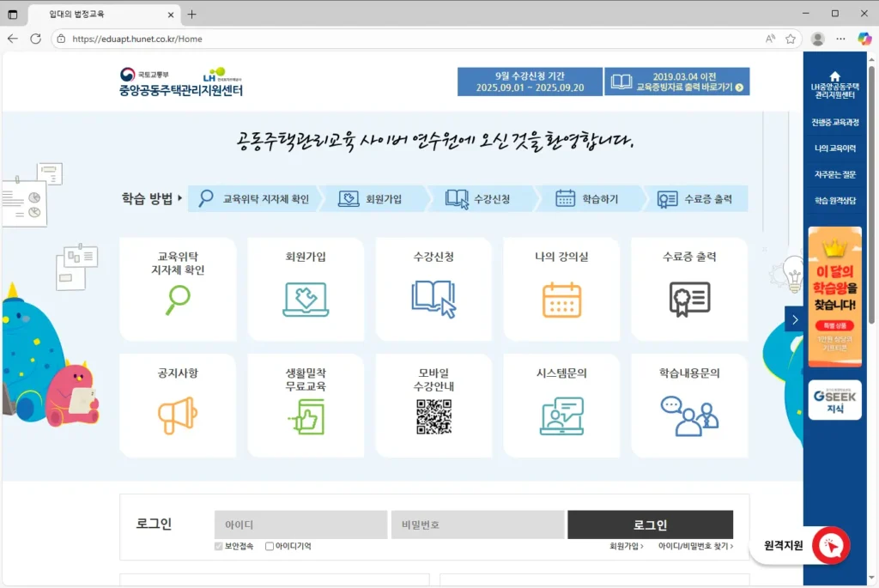Open 시스템문의 via the monitor icon

561,418
